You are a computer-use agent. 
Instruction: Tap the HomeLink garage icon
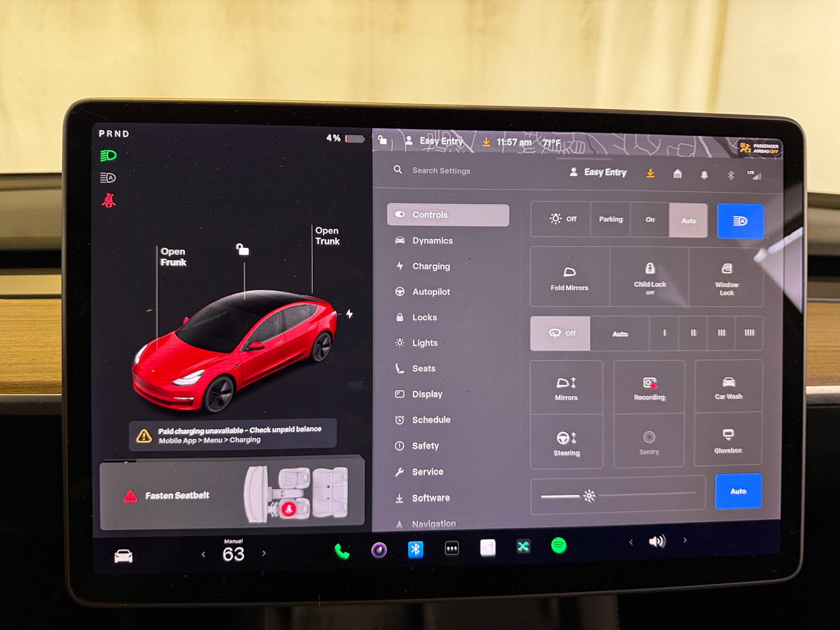(x=677, y=174)
